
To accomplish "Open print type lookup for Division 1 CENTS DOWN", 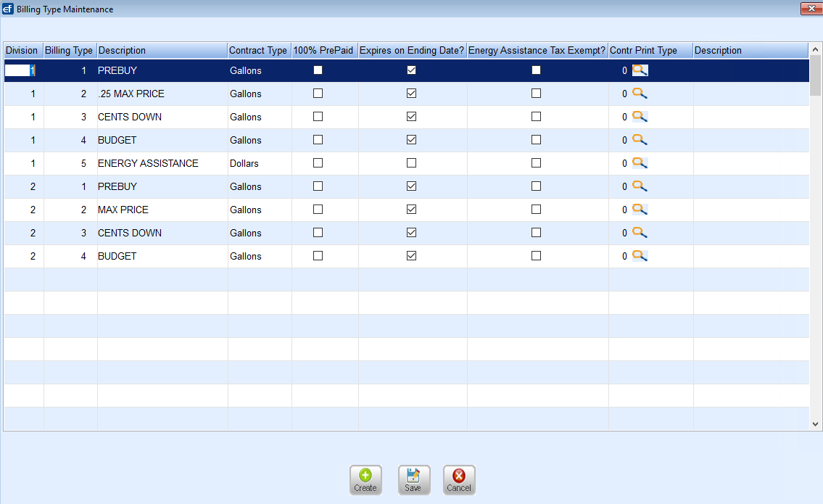I will (x=640, y=117).
